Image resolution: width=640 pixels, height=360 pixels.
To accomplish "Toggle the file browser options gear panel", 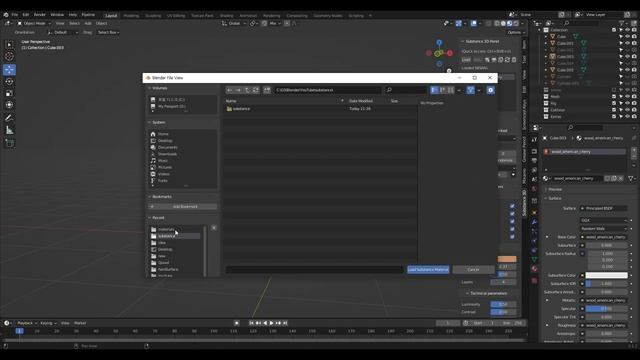I will click(491, 90).
